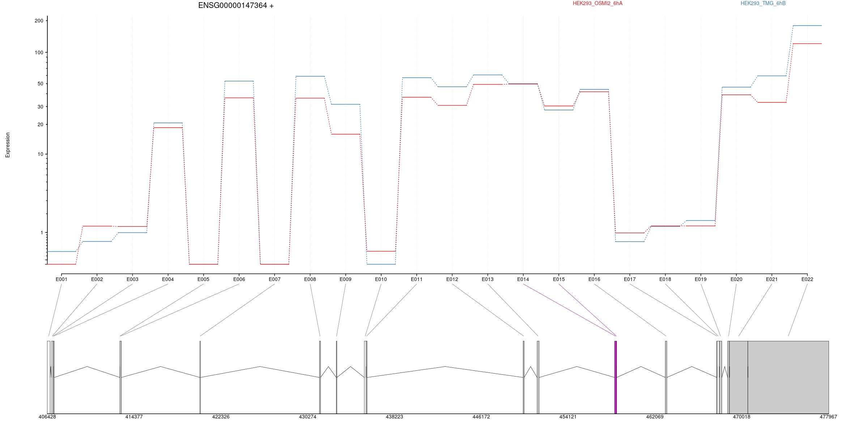Click genomic coordinate 462069
Viewport: 868px width, 434px height.
655,417
